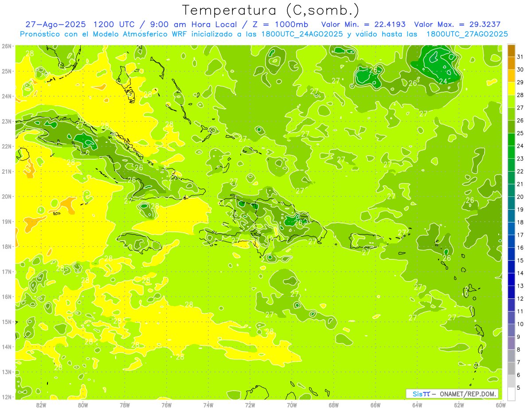Click the "14N" latitude axis label
Viewport: 532px width, 411px height.
click(7, 347)
